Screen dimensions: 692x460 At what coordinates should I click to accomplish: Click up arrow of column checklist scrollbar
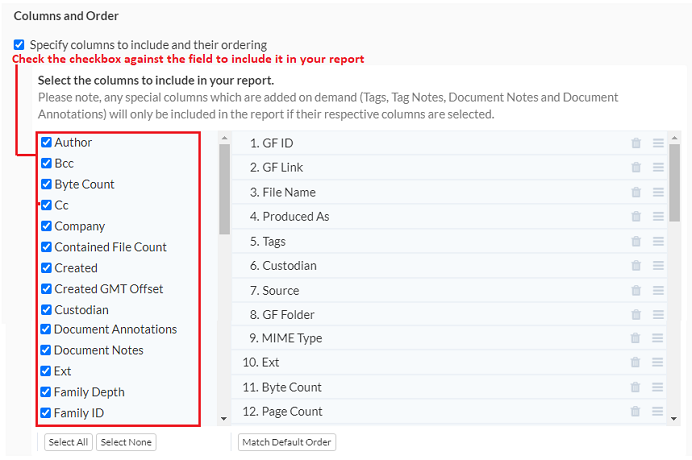click(x=224, y=137)
